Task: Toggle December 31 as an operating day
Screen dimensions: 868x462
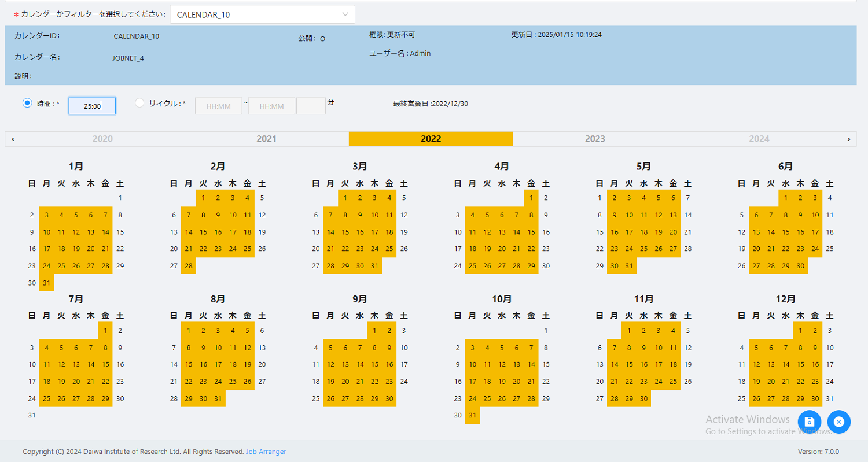Action: [829, 398]
